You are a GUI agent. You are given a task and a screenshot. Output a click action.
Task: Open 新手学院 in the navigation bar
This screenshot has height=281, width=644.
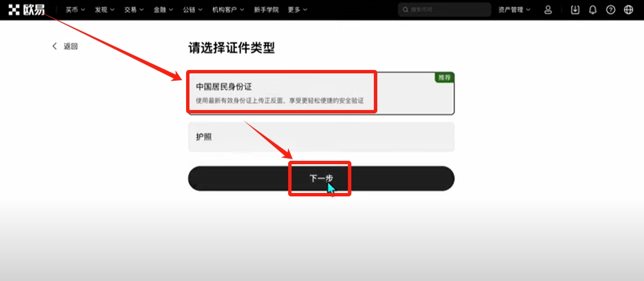click(x=266, y=10)
